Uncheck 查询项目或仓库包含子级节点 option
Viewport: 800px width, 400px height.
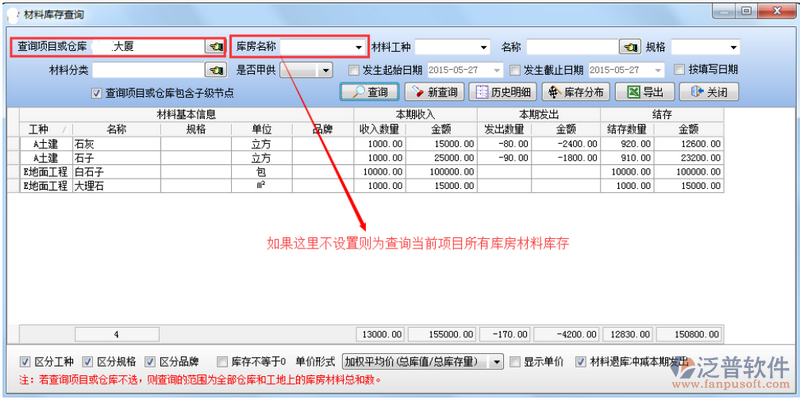click(x=96, y=93)
